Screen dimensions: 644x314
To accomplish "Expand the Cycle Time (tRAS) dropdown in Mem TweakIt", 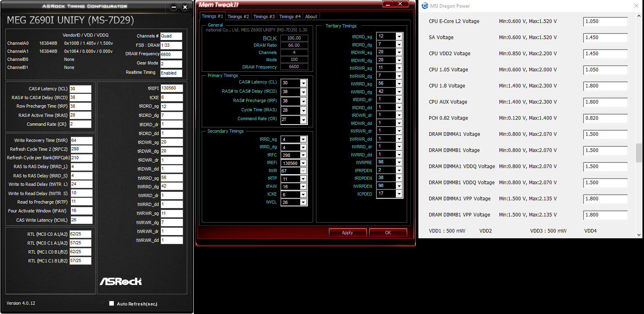I will click(303, 110).
